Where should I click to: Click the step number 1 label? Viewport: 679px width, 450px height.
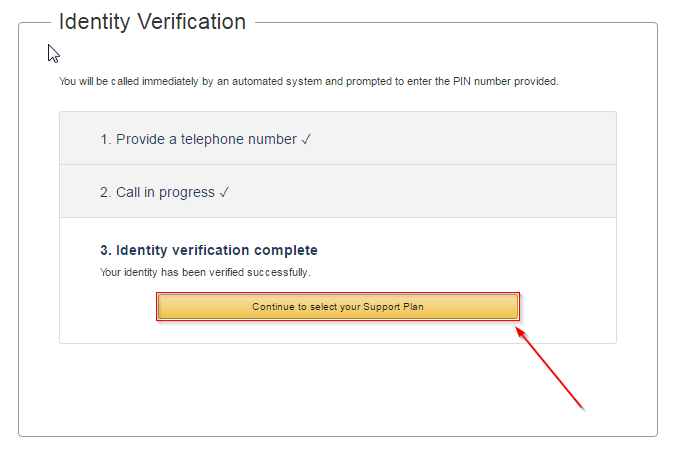106,139
